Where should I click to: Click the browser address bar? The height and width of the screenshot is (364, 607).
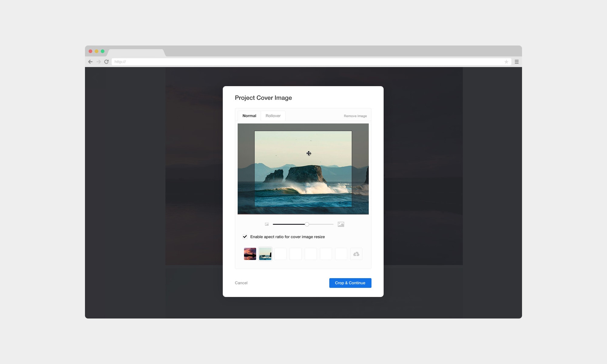[303, 62]
